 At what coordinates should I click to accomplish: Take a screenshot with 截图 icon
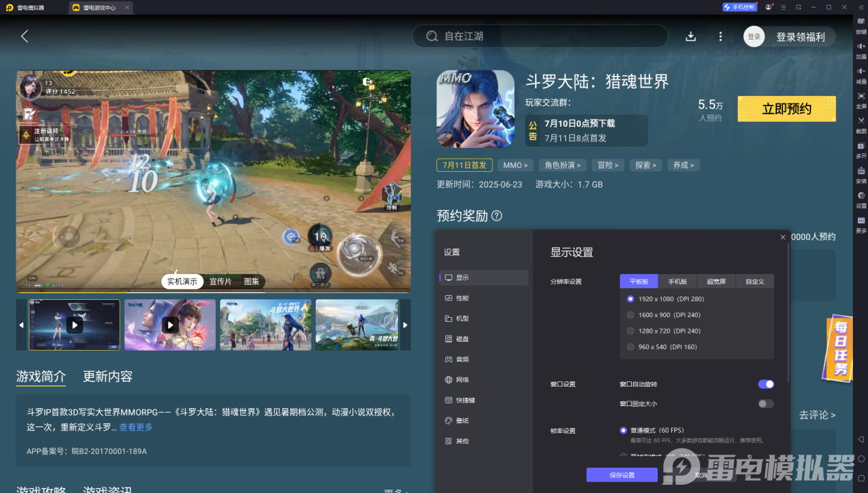coord(861,125)
